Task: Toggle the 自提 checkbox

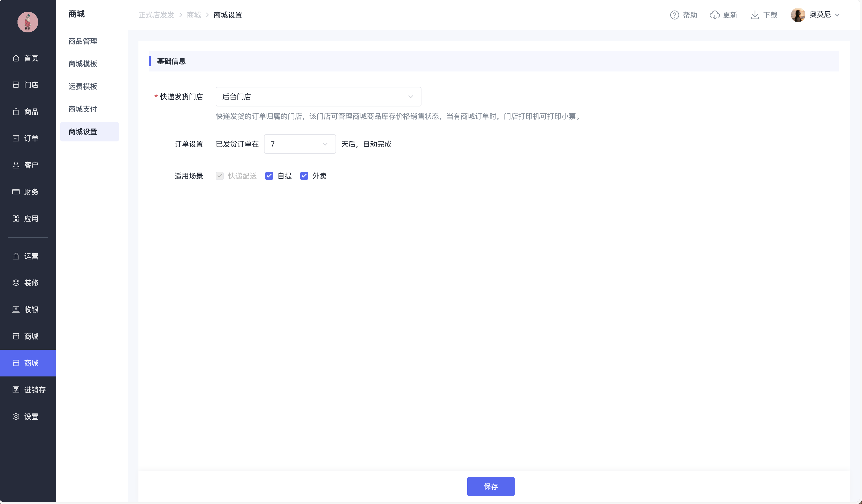Action: 269,176
